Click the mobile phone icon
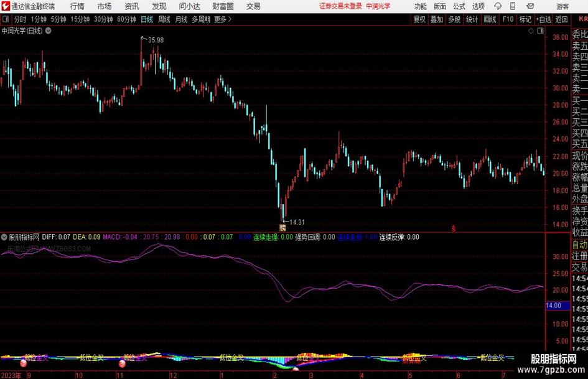The image size is (588, 379). (x=513, y=6)
